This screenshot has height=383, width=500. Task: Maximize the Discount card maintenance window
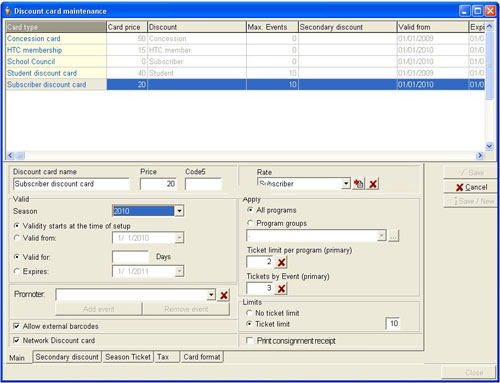[478, 11]
